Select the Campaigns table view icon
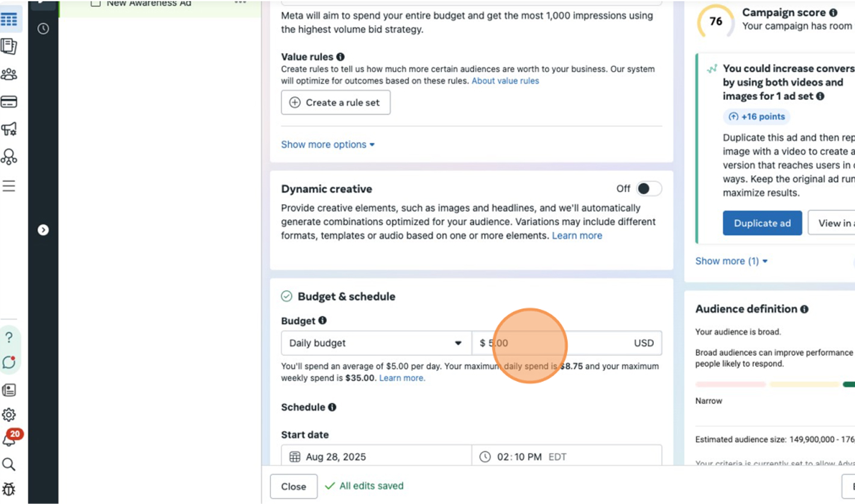The height and width of the screenshot is (504, 855). point(9,19)
